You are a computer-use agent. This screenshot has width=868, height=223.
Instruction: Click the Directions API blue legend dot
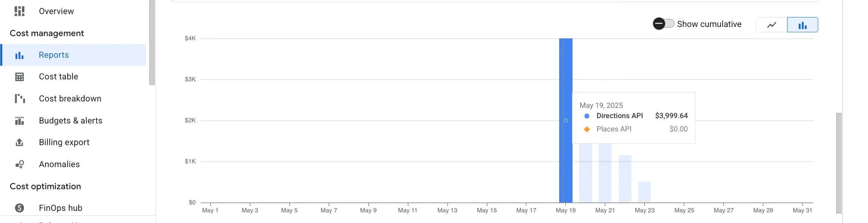[x=587, y=116]
